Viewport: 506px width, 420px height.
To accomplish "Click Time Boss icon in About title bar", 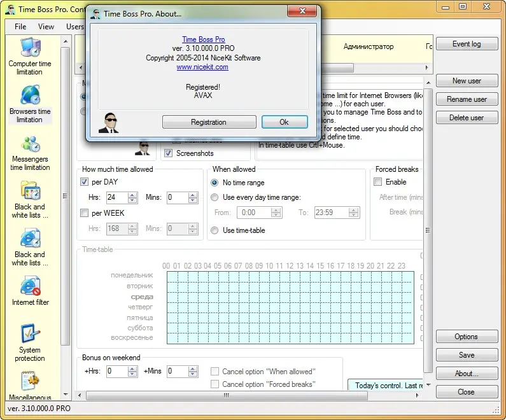I will click(95, 14).
